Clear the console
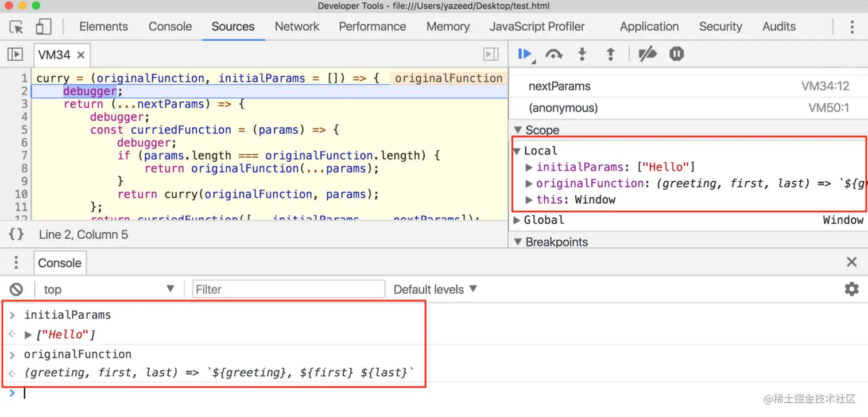This screenshot has height=417, width=868. click(x=17, y=289)
